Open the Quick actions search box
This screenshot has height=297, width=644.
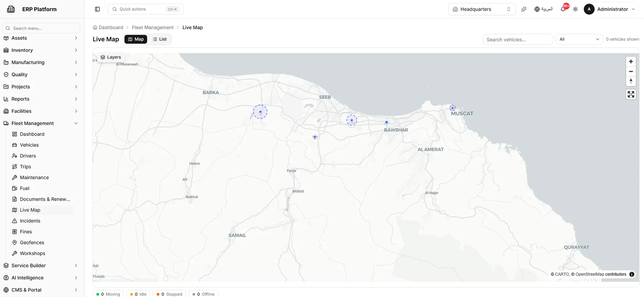point(146,9)
